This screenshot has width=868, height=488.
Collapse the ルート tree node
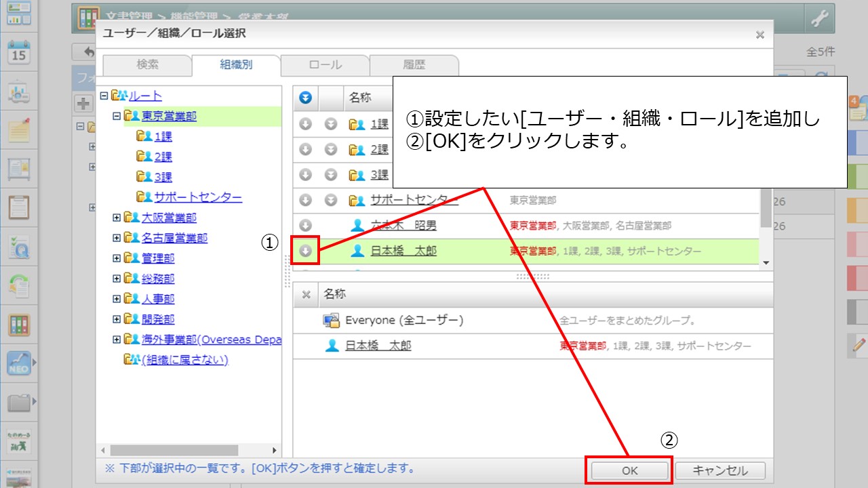(x=104, y=96)
